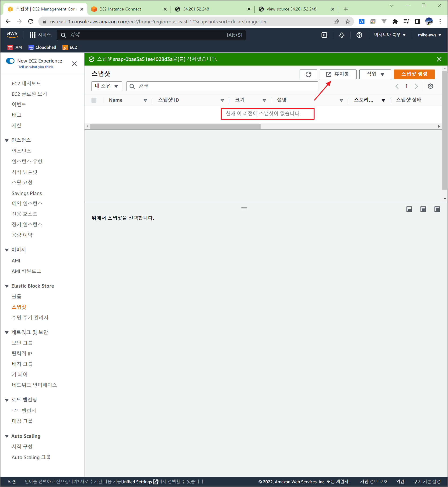The width and height of the screenshot is (448, 487).
Task: Open the 내 소유 owner filter dropdown
Action: pyautogui.click(x=106, y=86)
